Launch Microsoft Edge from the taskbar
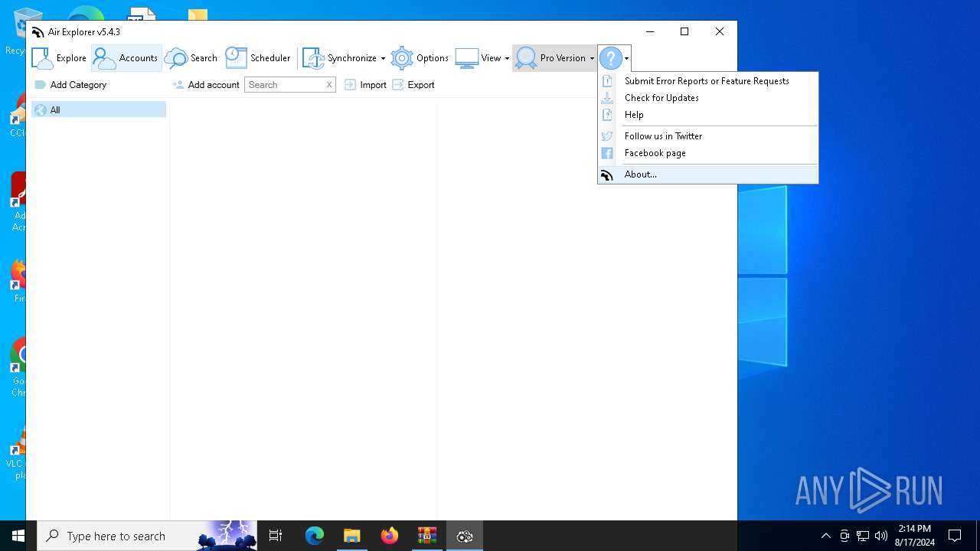This screenshot has height=551, width=980. pos(315,536)
